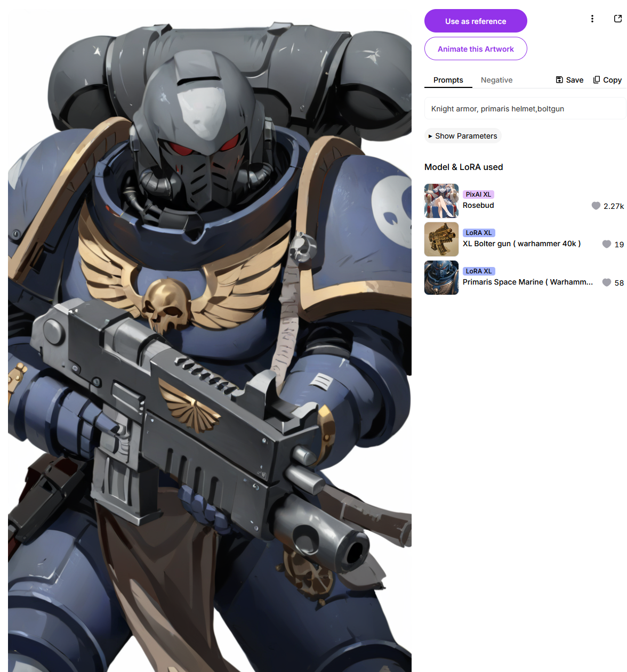This screenshot has height=672, width=627.
Task: Open Primaris Space Marine LoRA thumbnail
Action: coord(441,278)
